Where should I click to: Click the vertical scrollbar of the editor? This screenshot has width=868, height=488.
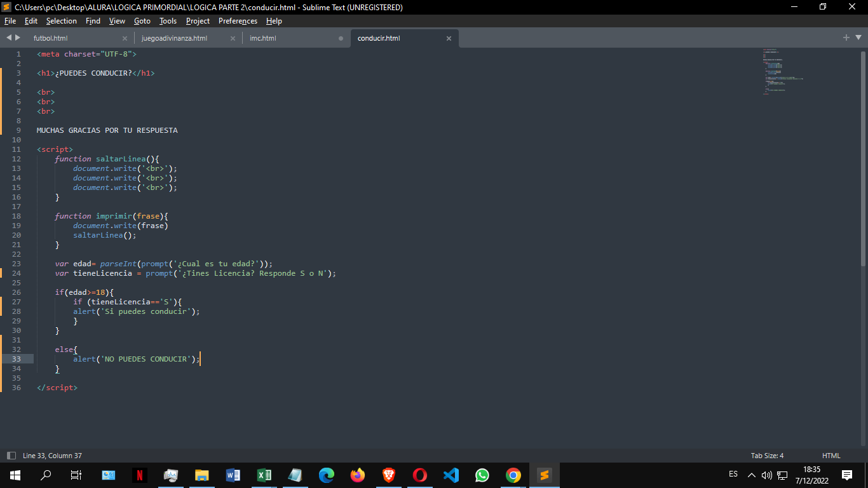(x=863, y=159)
